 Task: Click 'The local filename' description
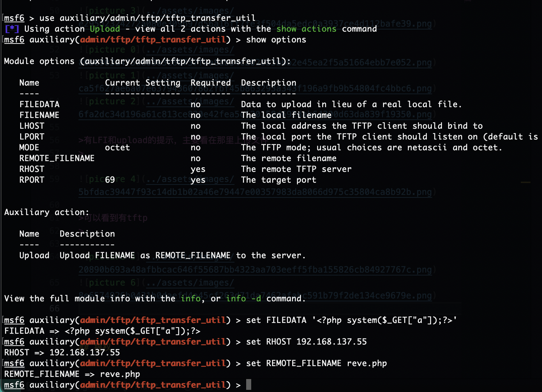(286, 115)
